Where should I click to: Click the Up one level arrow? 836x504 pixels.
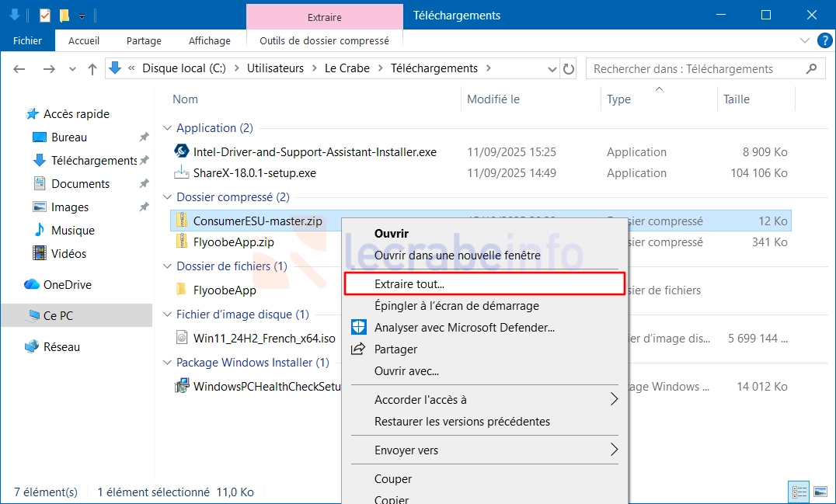coord(92,69)
